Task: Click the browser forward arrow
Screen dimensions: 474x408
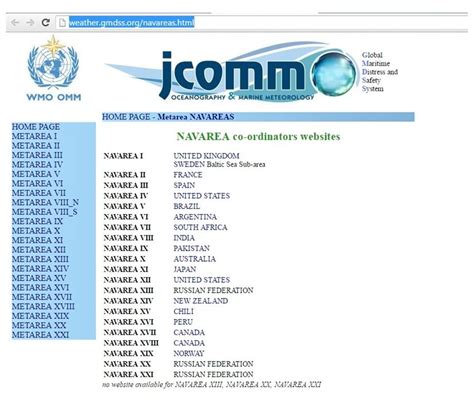Action: pos(30,23)
